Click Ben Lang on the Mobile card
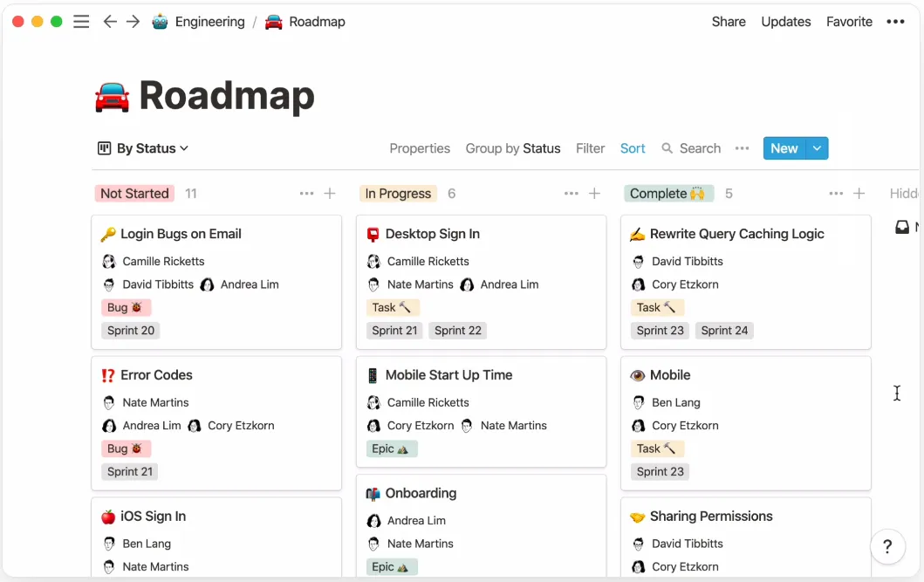924x582 pixels. [x=676, y=403]
